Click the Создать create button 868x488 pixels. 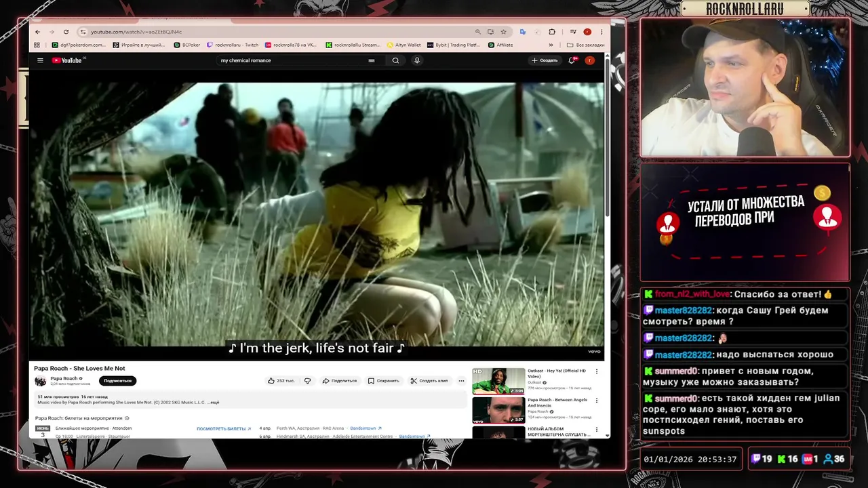[545, 60]
